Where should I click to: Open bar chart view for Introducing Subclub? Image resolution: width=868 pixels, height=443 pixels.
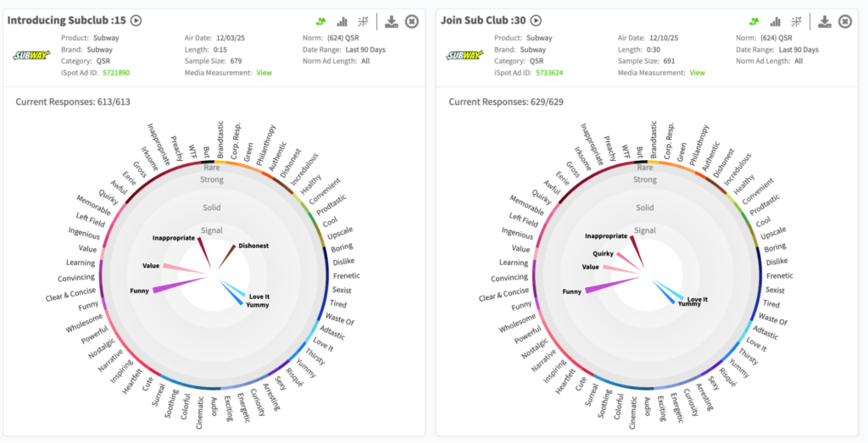(x=342, y=21)
